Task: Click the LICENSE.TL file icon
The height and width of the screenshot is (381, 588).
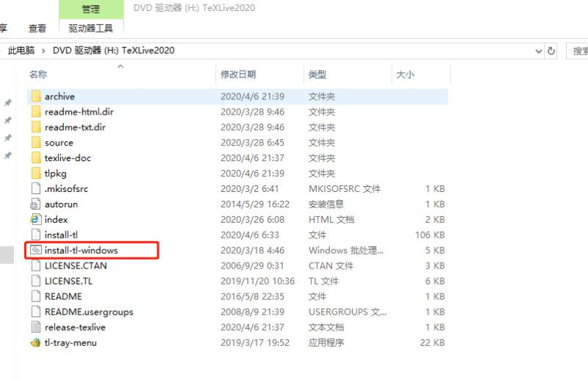Action: [x=36, y=281]
